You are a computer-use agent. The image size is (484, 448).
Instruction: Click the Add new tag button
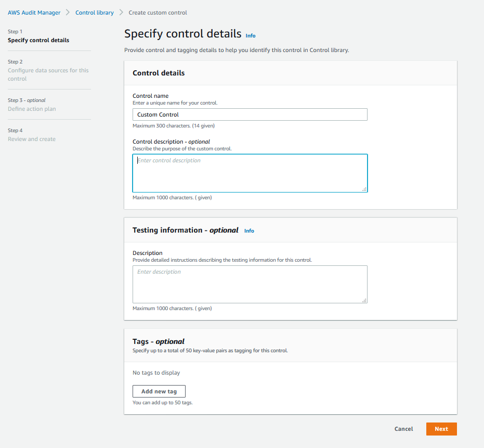point(159,391)
